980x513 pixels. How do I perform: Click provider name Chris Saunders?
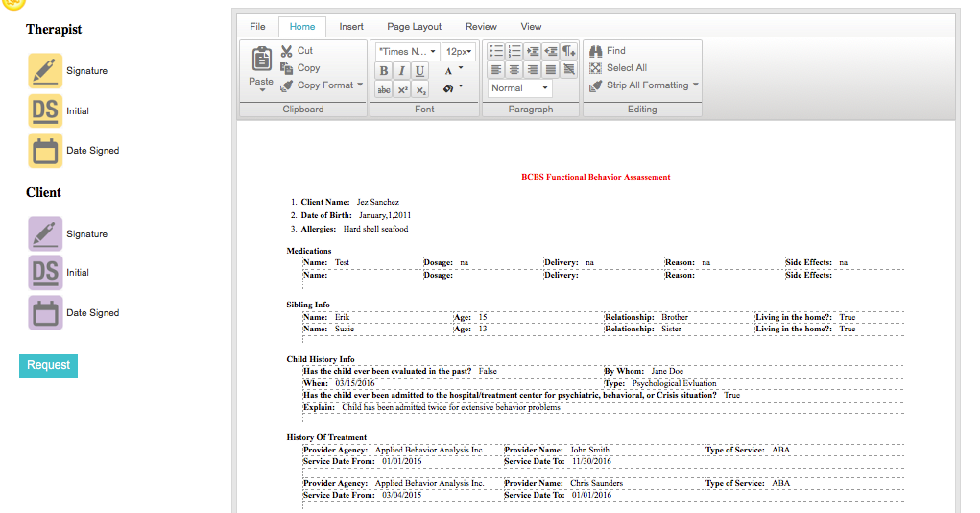[596, 483]
